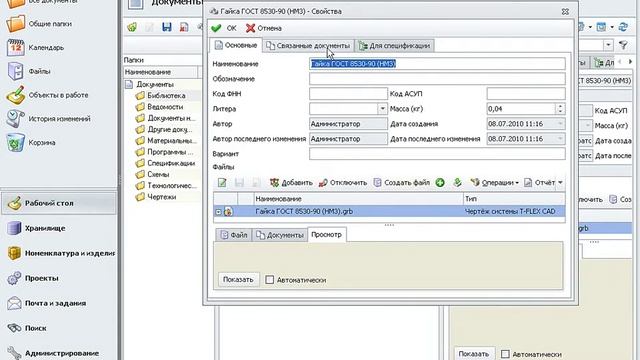The image size is (640, 360).
Task: Click Обозначение input field
Action: 437,79
